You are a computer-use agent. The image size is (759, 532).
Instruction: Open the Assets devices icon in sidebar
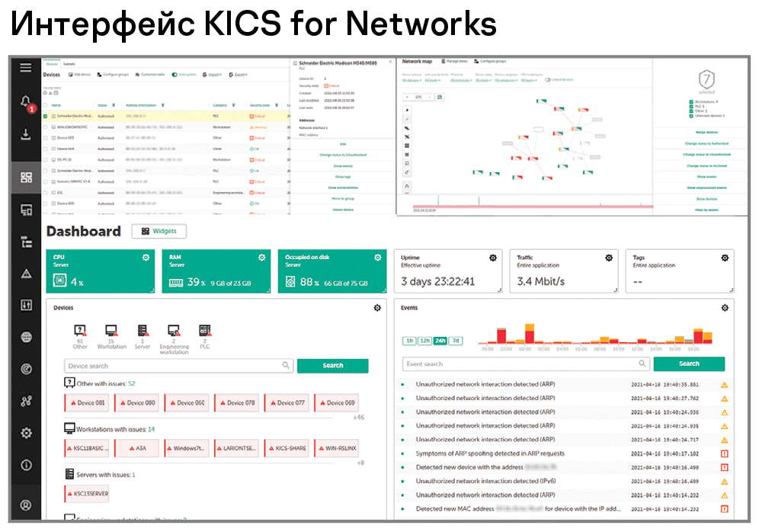26,210
